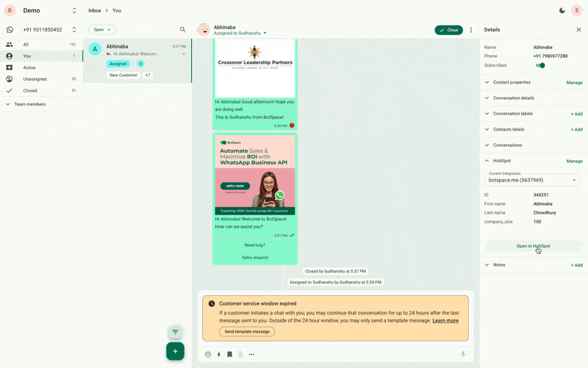
Task: Close the Details panel with X
Action: pos(578,29)
